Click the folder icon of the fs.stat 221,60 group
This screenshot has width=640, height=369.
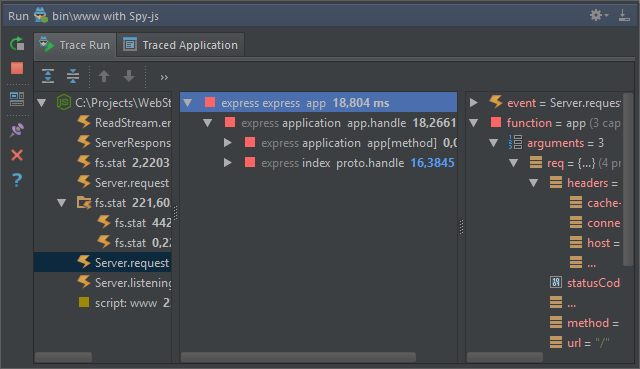point(84,203)
